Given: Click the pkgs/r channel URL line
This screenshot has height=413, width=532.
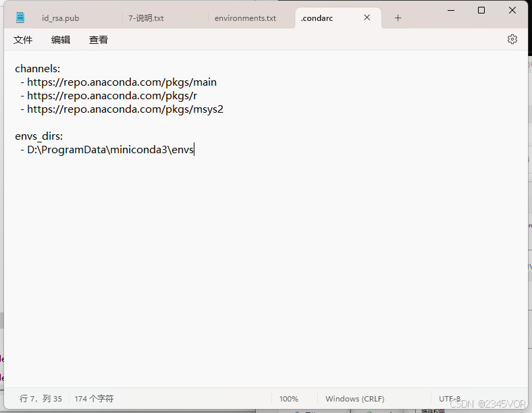Looking at the screenshot, I should [109, 96].
